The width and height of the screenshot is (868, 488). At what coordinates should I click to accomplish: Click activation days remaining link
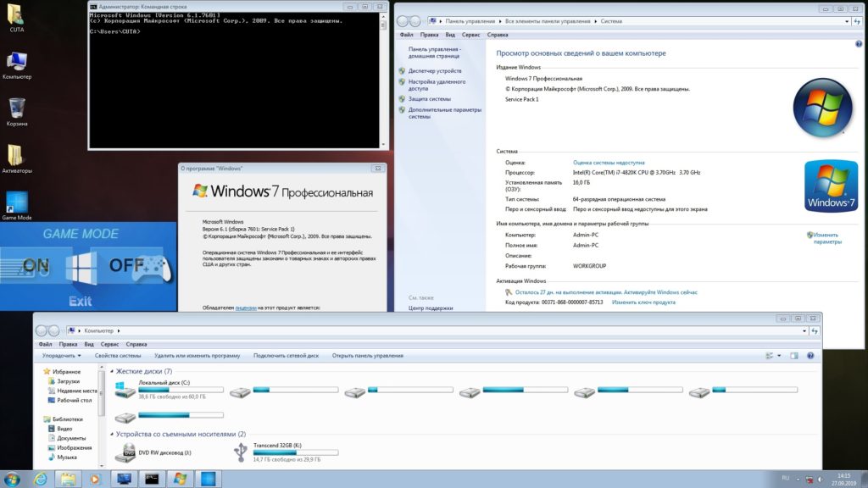[606, 292]
